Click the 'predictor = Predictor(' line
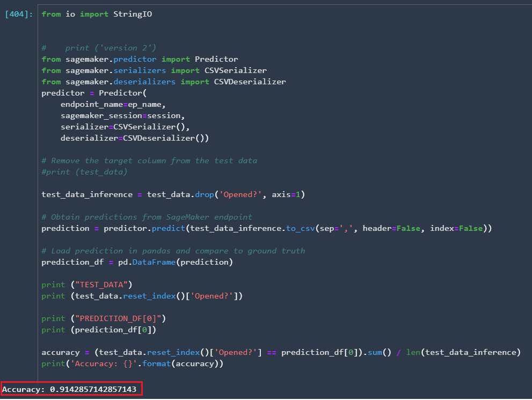 (x=94, y=93)
